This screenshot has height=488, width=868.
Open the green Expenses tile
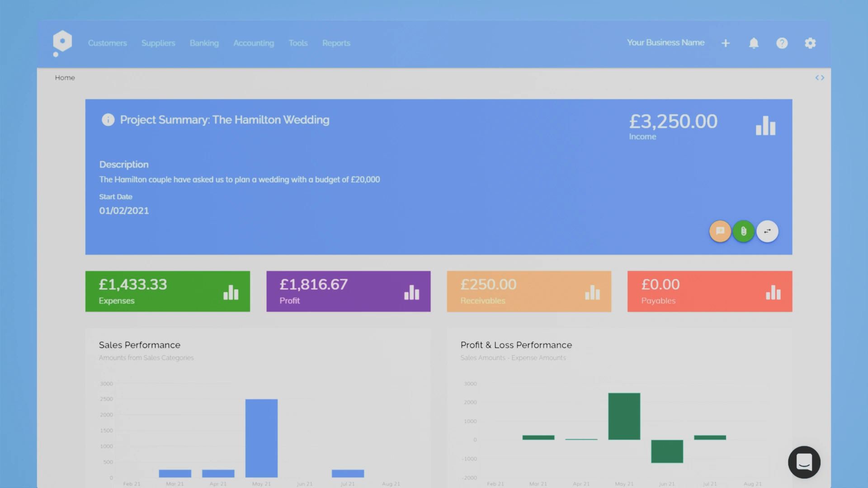pos(167,291)
